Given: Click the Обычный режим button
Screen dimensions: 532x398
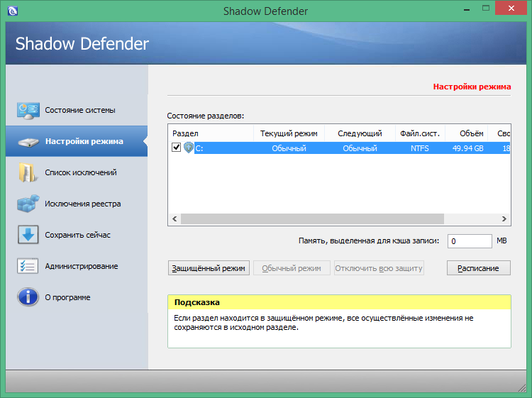Looking at the screenshot, I should point(292,268).
